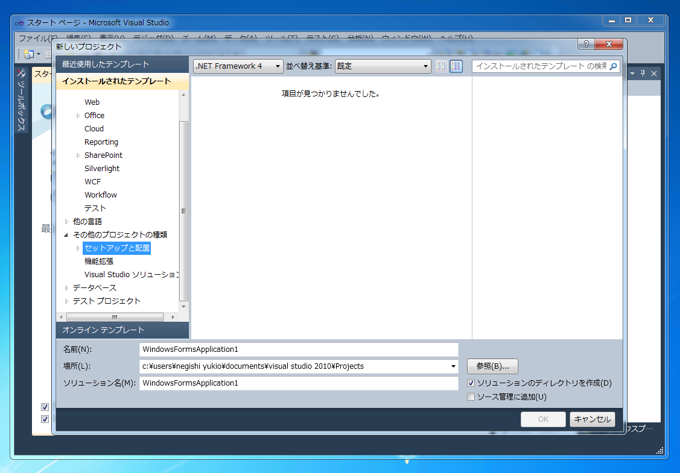Open the ファイル(F) menu in Visual Studio
The image size is (680, 473).
pos(38,39)
